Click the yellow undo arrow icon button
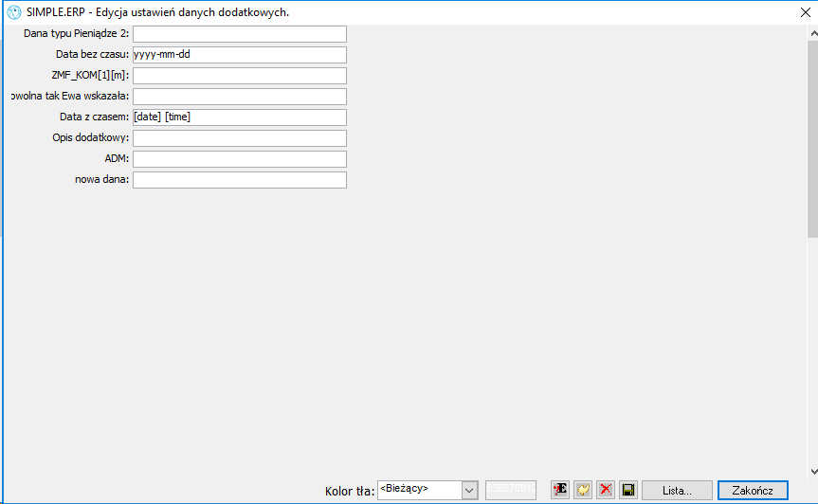Viewport: 818px width, 504px height. coord(583,490)
